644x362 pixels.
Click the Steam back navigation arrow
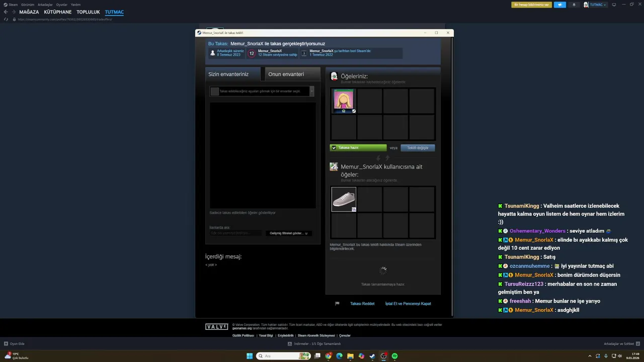click(6, 12)
